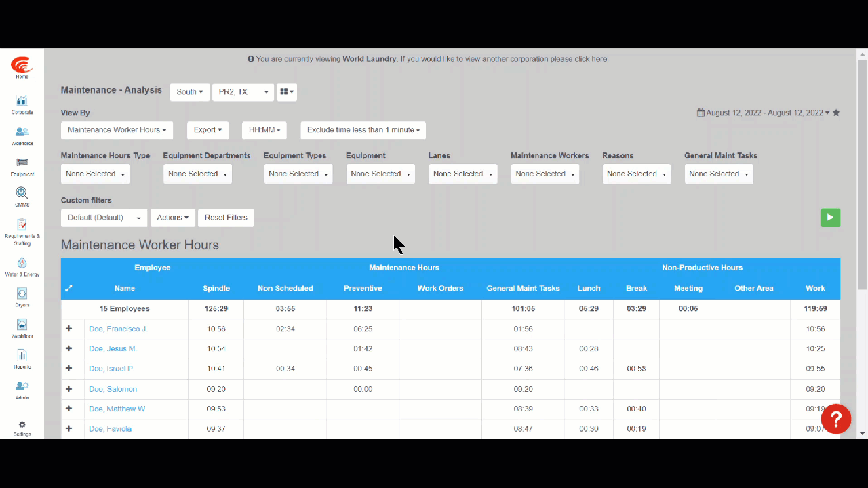The height and width of the screenshot is (488, 868).
Task: Click the Reset Filters button
Action: (x=226, y=218)
